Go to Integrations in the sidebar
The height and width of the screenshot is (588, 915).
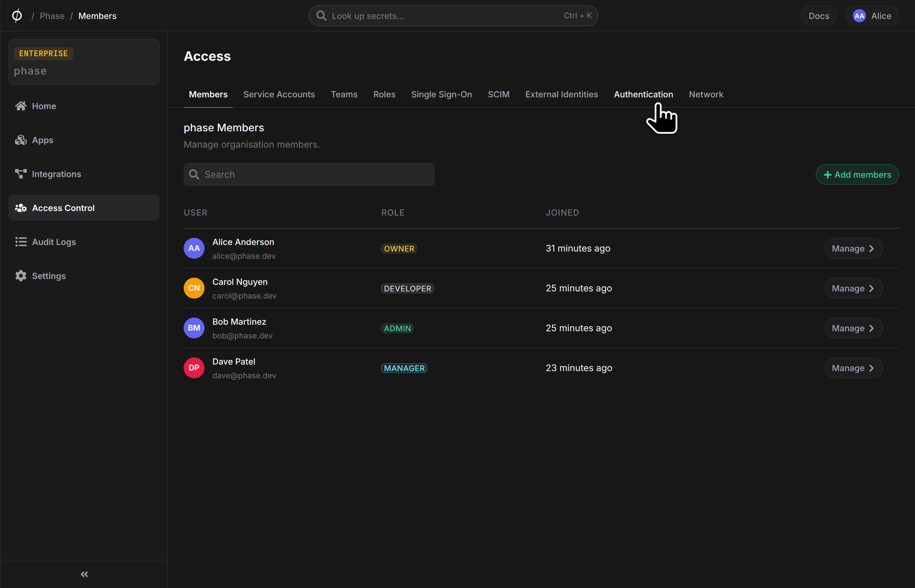point(84,174)
